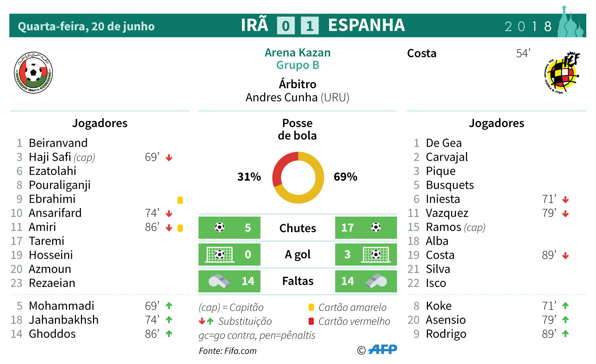Click the Russian cathedral icon in header
This screenshot has width=596, height=364.
[x=571, y=23]
